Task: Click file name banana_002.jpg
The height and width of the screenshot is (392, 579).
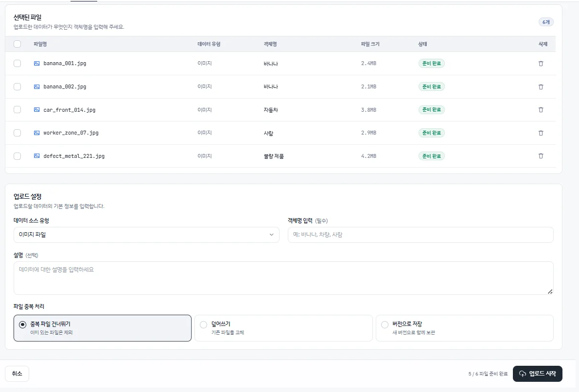Action: [65, 87]
